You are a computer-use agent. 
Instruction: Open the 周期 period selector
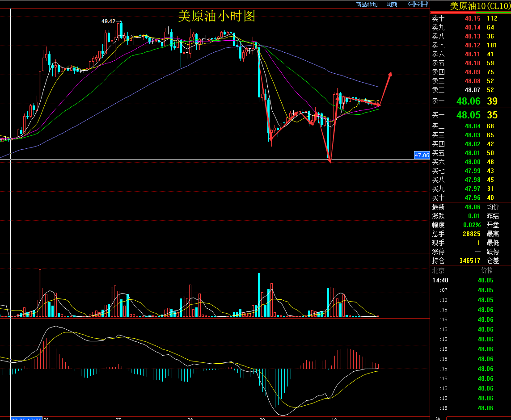pos(392,4)
